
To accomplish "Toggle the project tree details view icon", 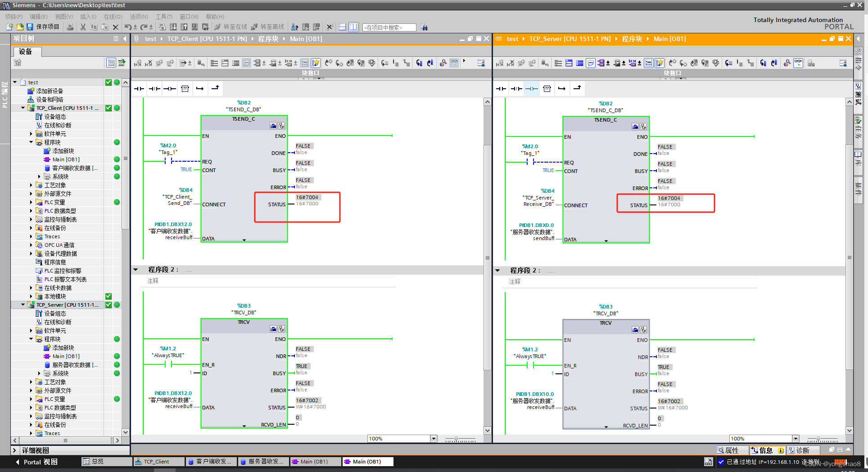I will [x=111, y=63].
